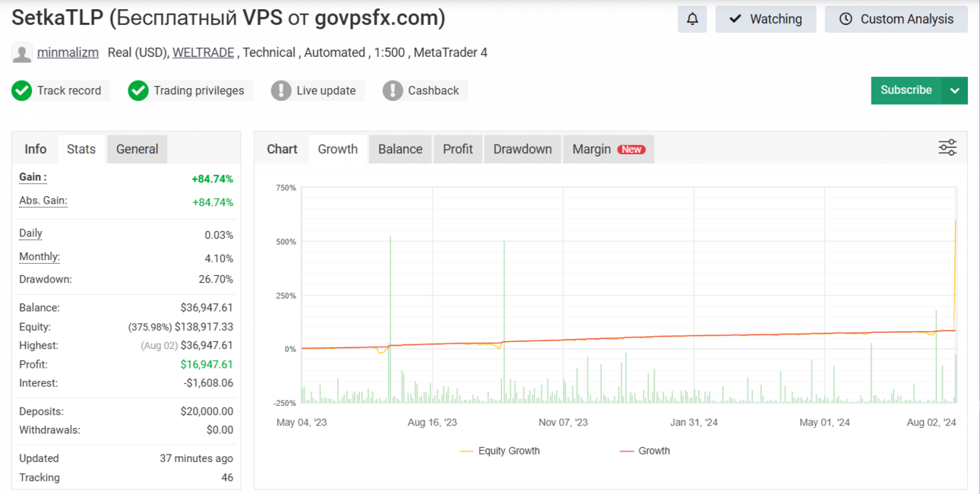Click the Cashback badge label
The image size is (980, 494).
[x=434, y=90]
